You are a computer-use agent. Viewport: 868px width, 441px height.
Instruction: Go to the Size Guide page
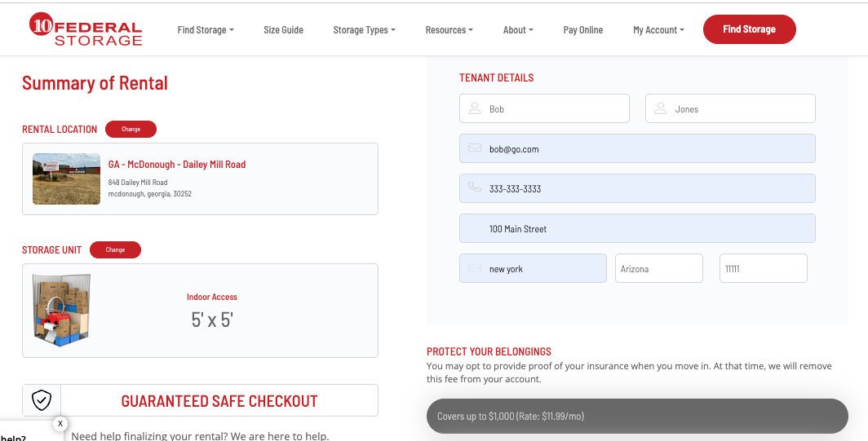tap(283, 30)
